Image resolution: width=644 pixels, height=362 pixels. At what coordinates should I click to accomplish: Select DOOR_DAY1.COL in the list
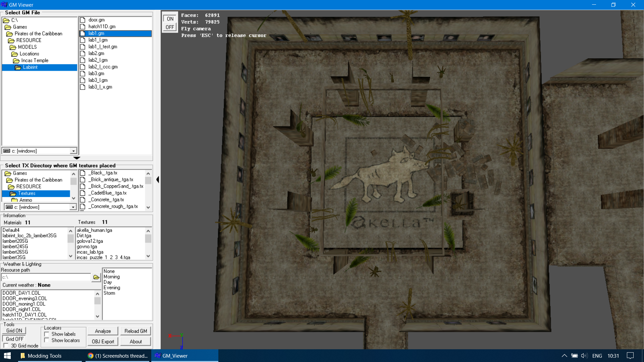coord(21,293)
